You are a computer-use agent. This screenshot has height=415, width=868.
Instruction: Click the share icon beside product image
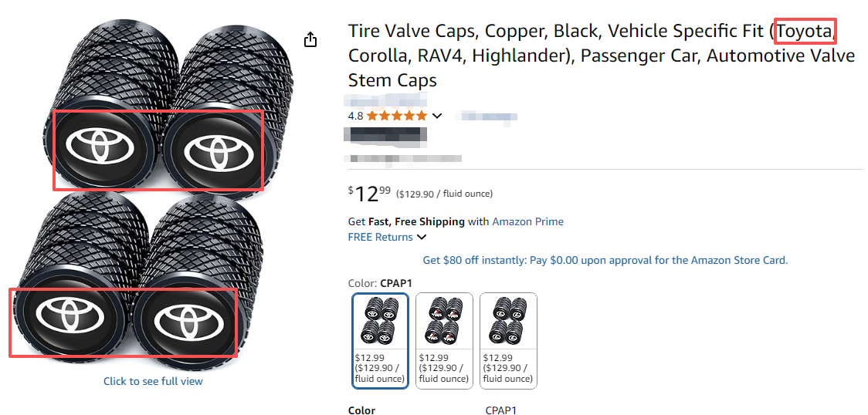[x=310, y=39]
